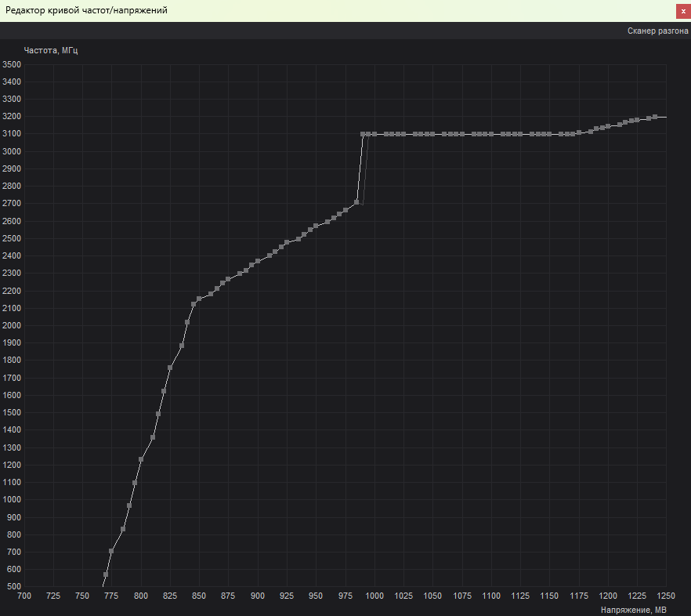Select the curve point at 825 mV
Viewport: 691px width, 616px height.
170,368
